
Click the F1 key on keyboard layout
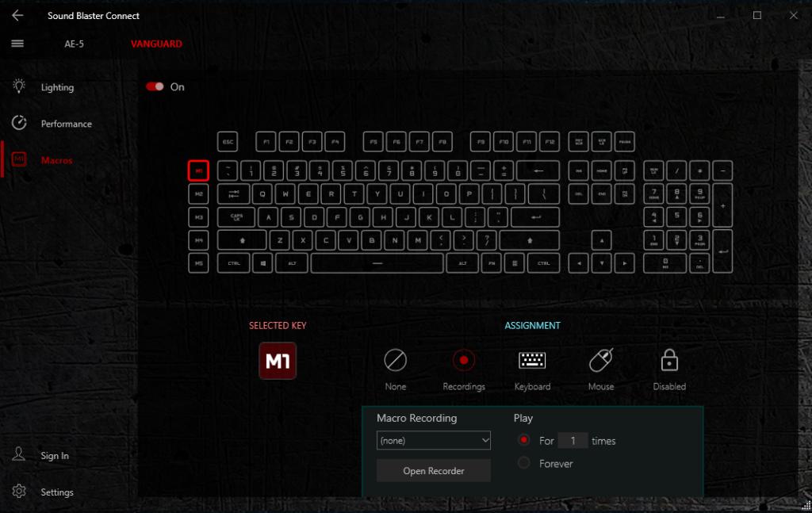[x=266, y=142]
